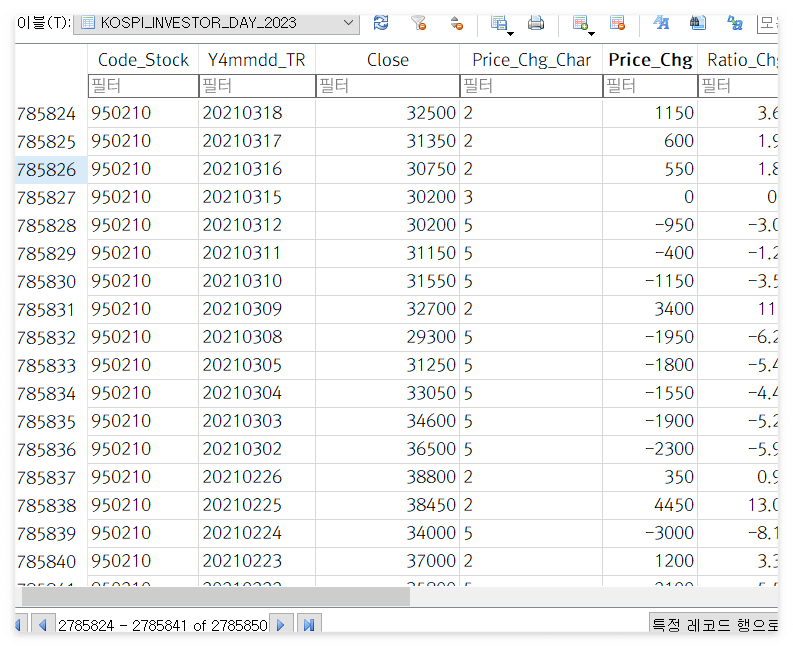
Task: Focus Price_Chg_Char filter field
Action: [531, 86]
